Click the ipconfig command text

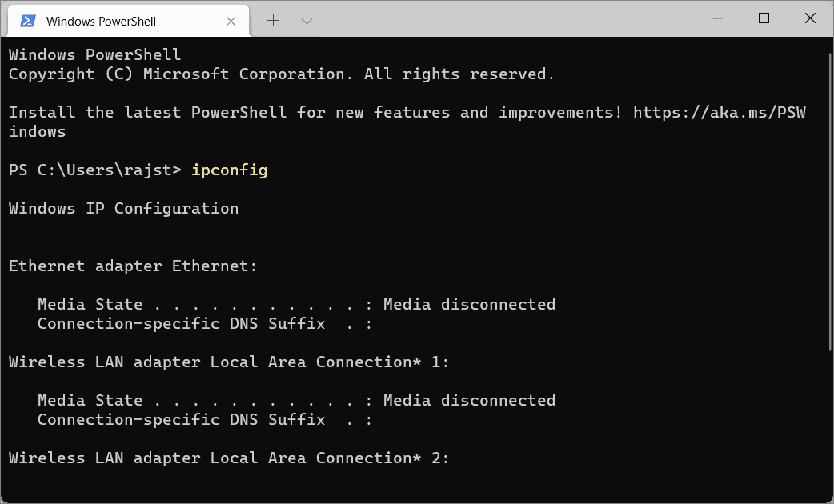pyautogui.click(x=229, y=170)
